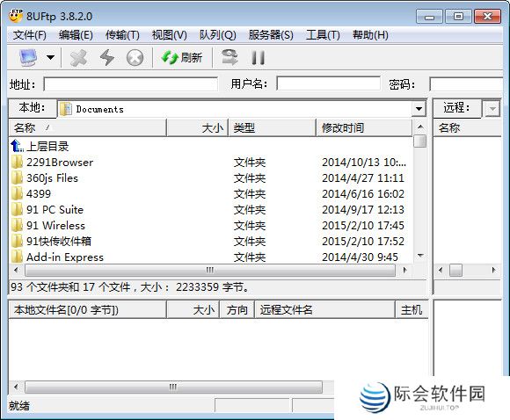Click remote pane horizontal scroll left arrow
Screen dimensions: 510x420
tap(441, 270)
